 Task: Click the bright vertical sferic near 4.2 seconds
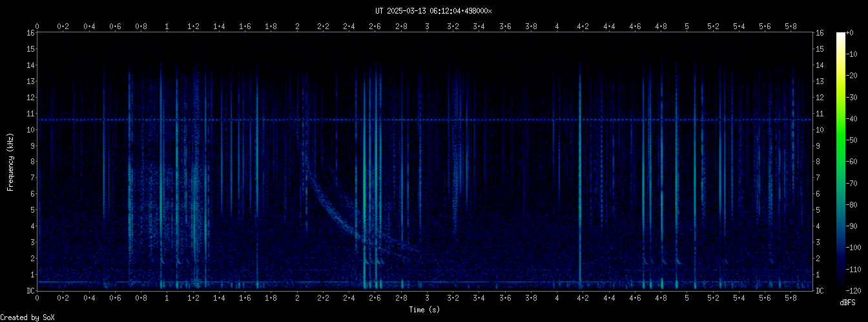580,175
